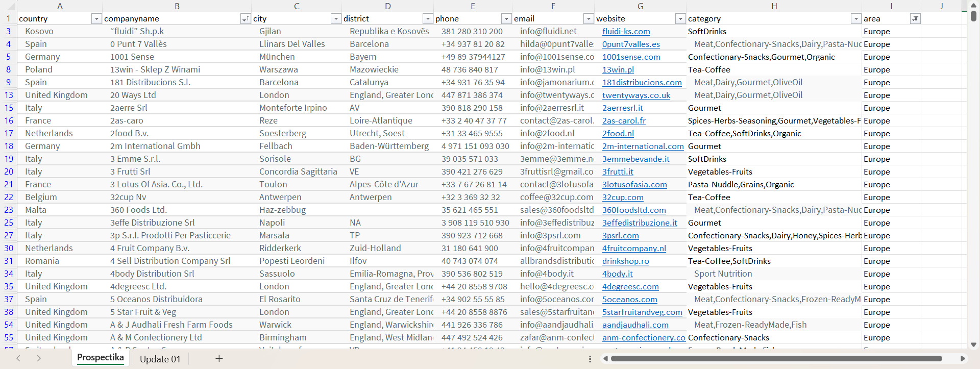Screen dimensions: 980x369
Task: Open the phone column filter dropdown
Action: coord(506,19)
